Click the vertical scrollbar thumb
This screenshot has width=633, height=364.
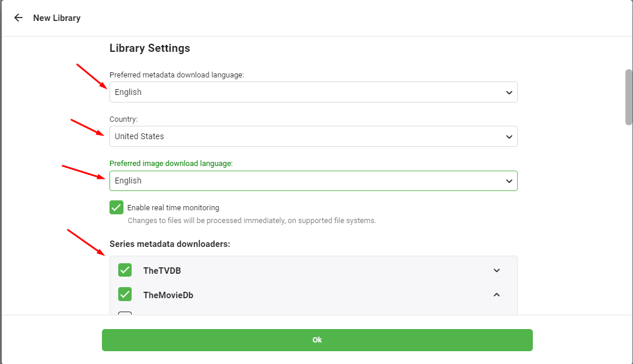tap(628, 96)
